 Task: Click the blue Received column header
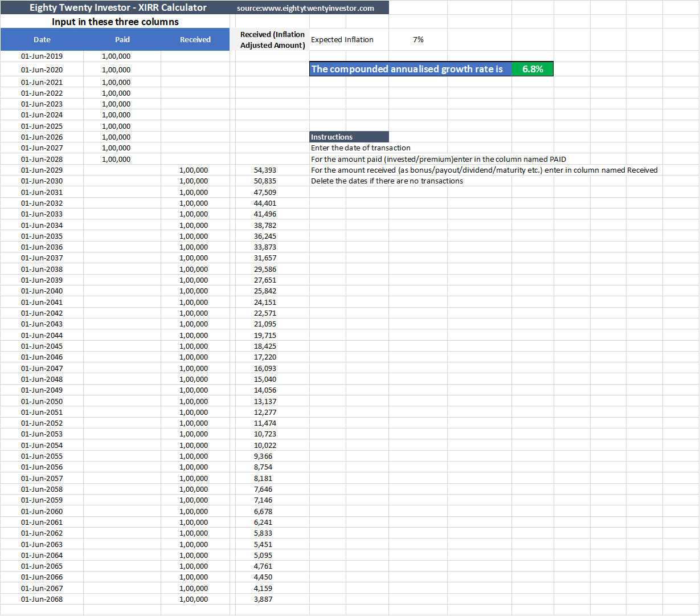coord(195,40)
